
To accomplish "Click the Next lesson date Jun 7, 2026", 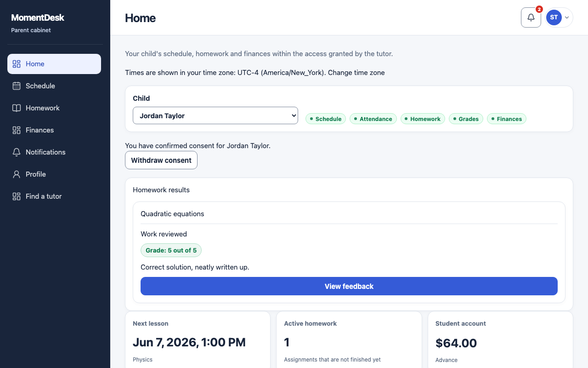I will [x=189, y=342].
